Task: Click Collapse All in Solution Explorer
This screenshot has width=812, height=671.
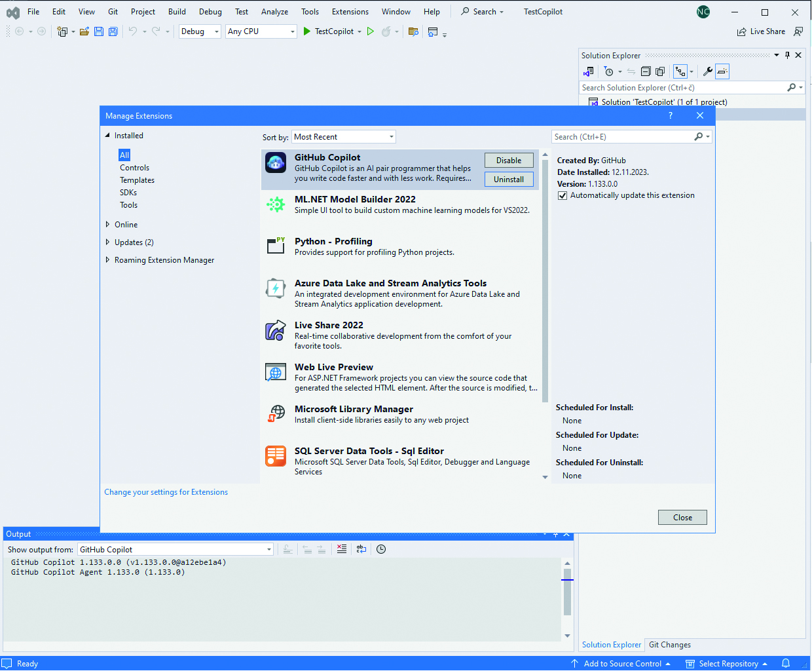Action: click(x=646, y=71)
